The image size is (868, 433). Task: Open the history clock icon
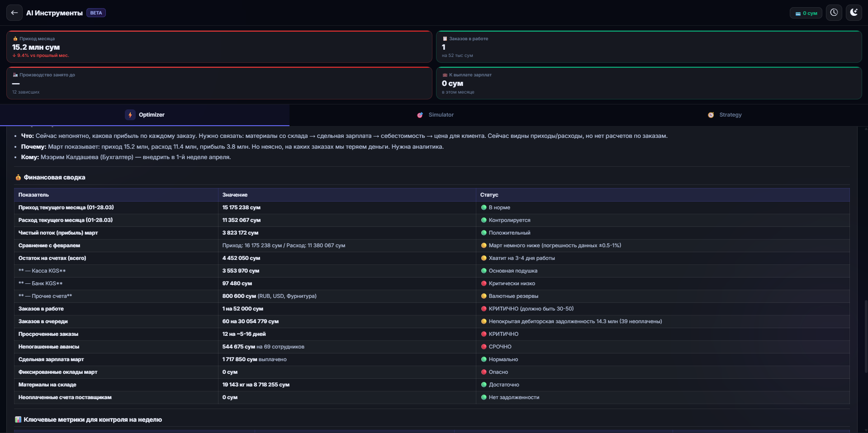pyautogui.click(x=834, y=13)
